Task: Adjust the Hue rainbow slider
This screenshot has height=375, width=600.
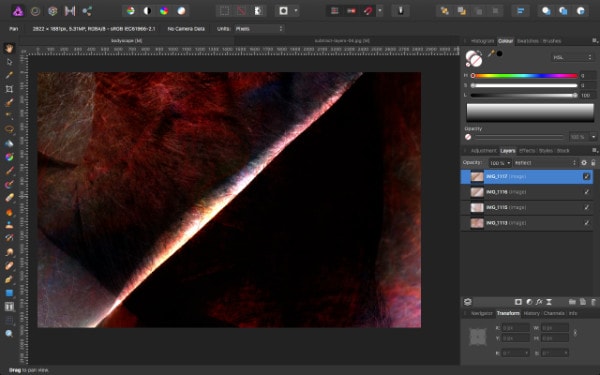Action: point(524,76)
